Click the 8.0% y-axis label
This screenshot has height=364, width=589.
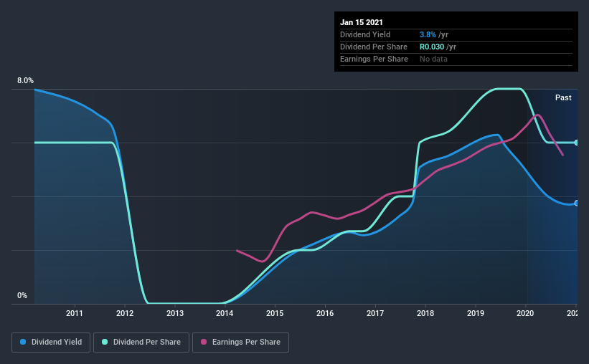coord(25,81)
